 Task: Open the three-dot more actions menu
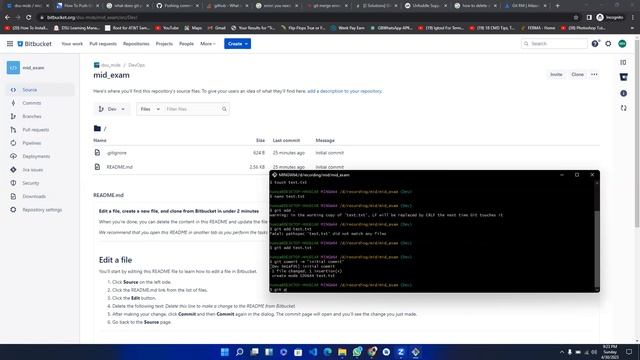tap(594, 75)
